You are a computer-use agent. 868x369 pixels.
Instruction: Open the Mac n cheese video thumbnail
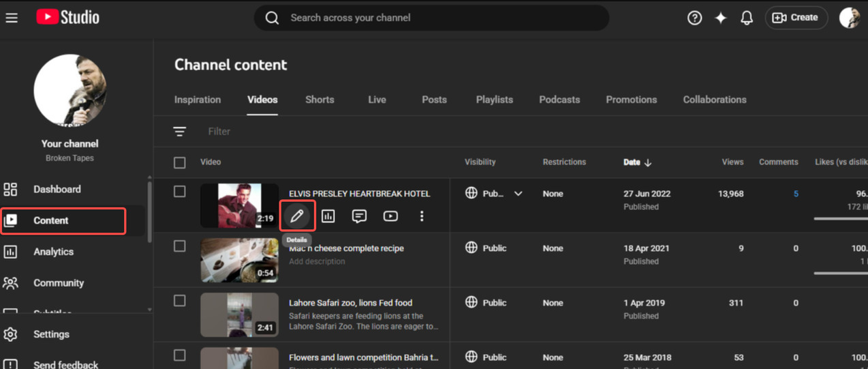point(239,260)
